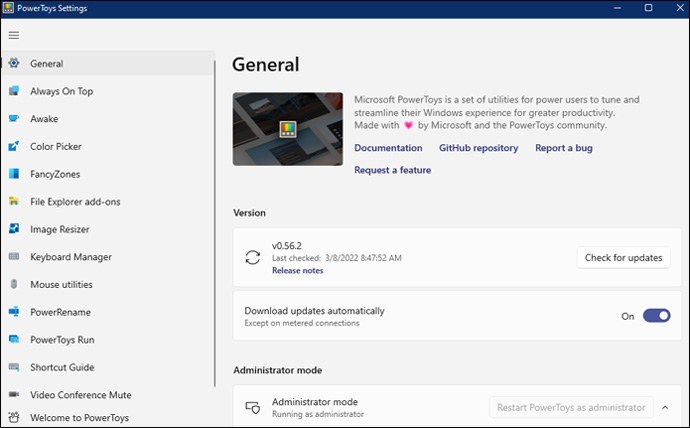Open Video Conference Mute settings

pos(108,395)
